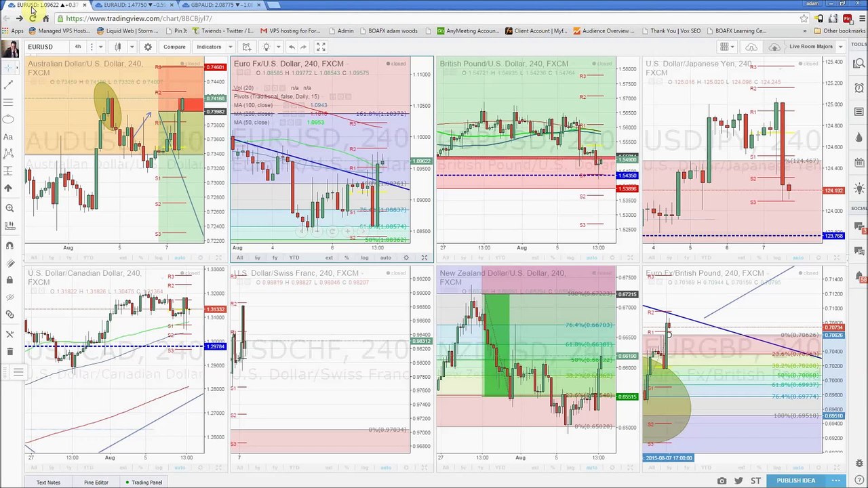
Task: Open the chart layout grid selector
Action: tap(727, 47)
